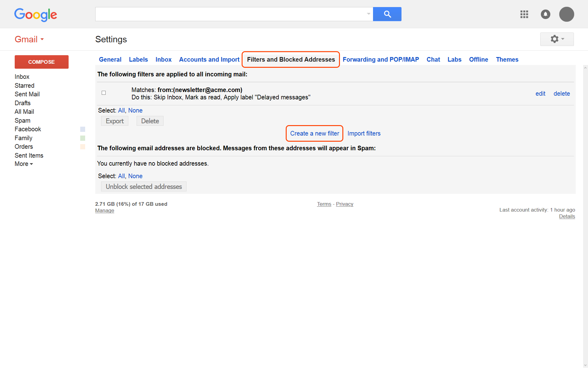588x368 pixels.
Task: Click the Orders label color swatch
Action: (83, 147)
